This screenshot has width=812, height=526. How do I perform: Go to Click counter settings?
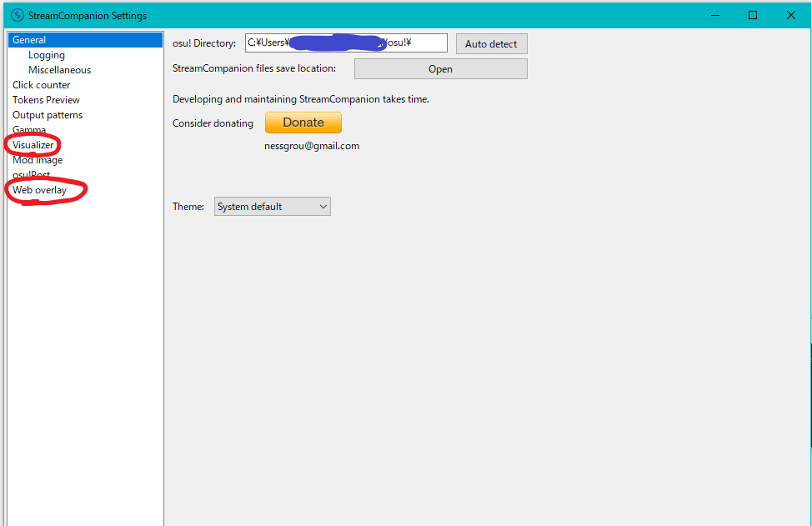click(x=42, y=85)
